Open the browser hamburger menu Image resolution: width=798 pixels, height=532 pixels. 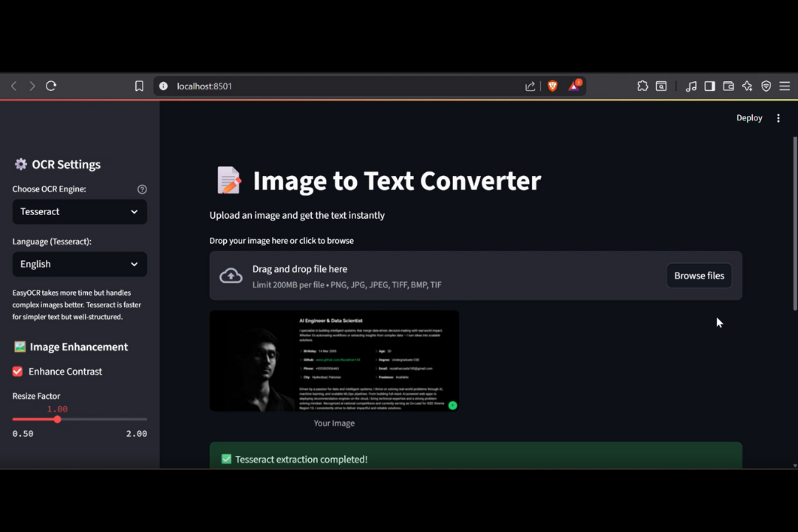point(785,86)
